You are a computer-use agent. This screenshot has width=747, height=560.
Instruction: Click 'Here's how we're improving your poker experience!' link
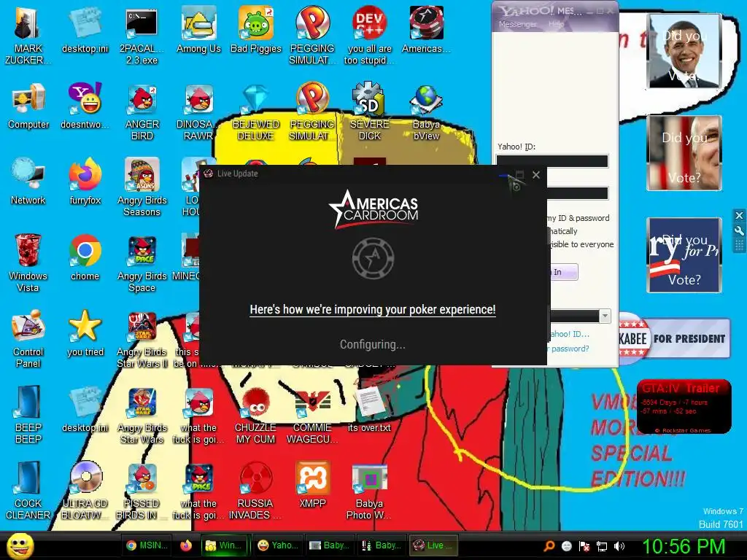(373, 309)
